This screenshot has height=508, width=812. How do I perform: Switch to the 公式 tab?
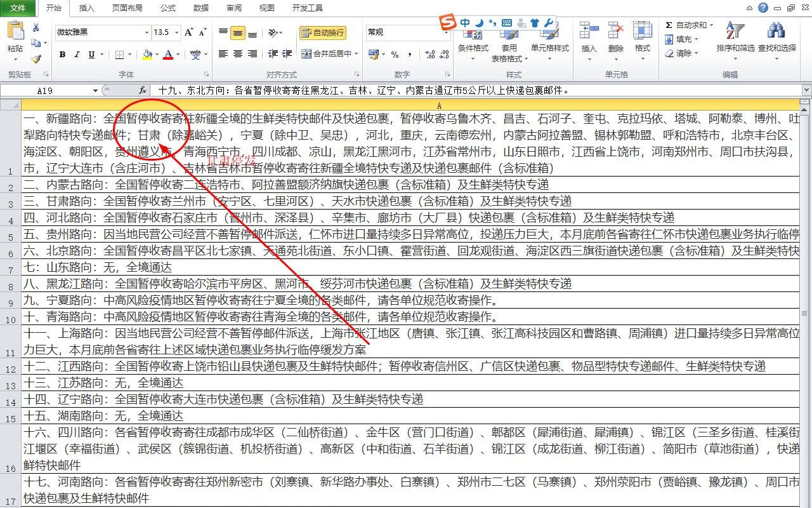[168, 8]
